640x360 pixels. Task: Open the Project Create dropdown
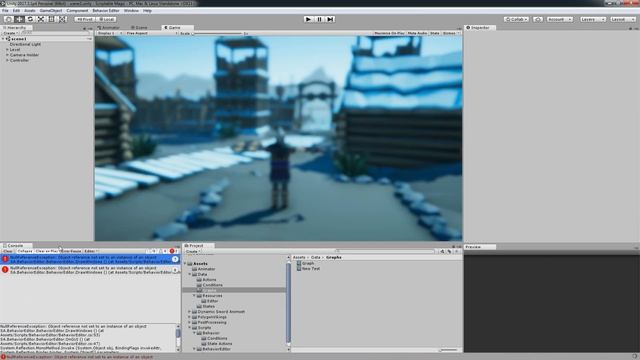[x=192, y=251]
